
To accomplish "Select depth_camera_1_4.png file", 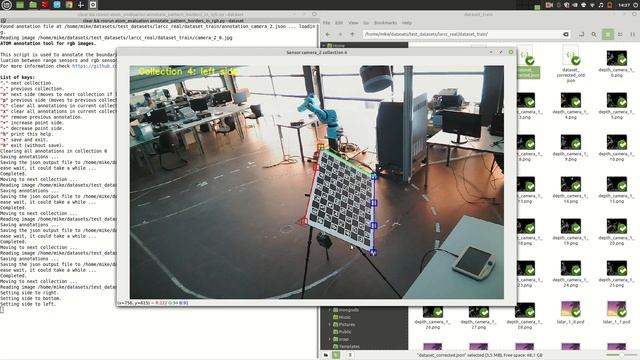I will pos(571,105).
